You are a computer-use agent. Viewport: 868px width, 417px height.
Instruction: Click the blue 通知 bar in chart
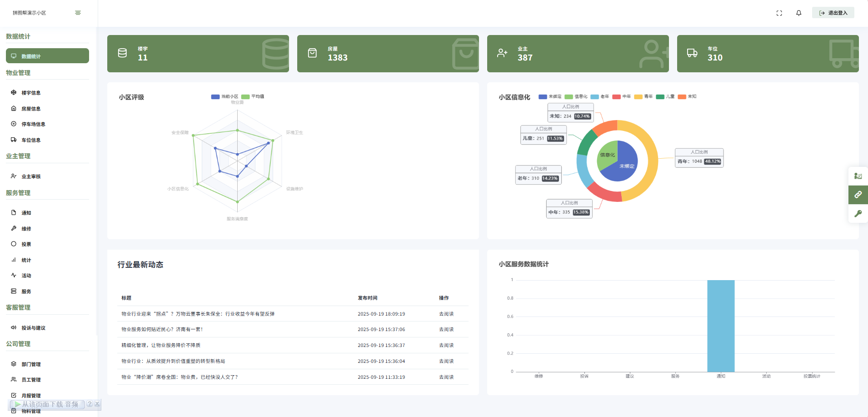[x=721, y=326]
